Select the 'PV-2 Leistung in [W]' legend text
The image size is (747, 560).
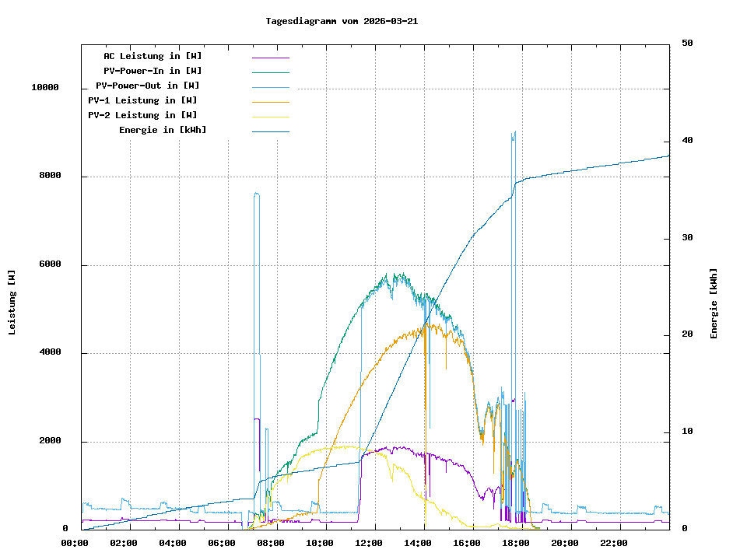(142, 115)
